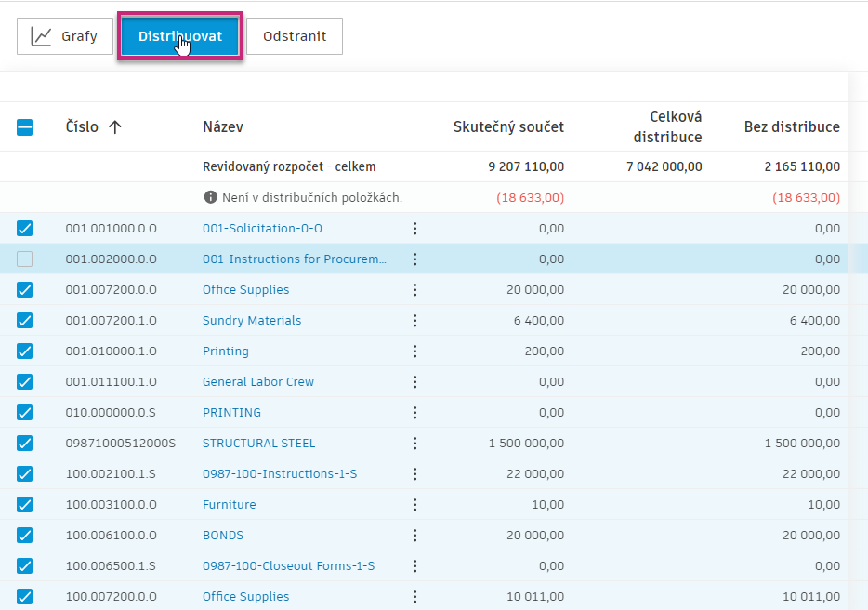Click the Revidovaný rozpočet - celkem row label
Screen dimensions: 868x610
click(289, 166)
